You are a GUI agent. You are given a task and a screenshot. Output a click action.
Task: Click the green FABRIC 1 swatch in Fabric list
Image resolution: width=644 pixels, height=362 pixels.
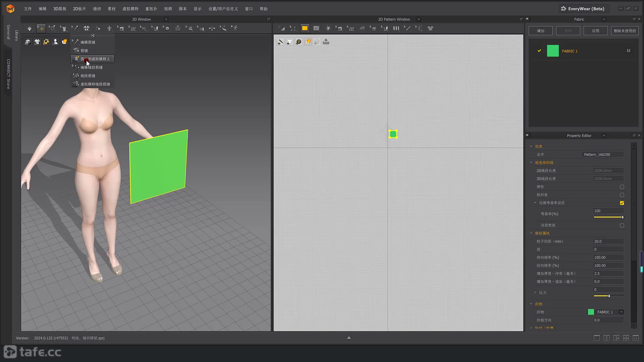(553, 51)
